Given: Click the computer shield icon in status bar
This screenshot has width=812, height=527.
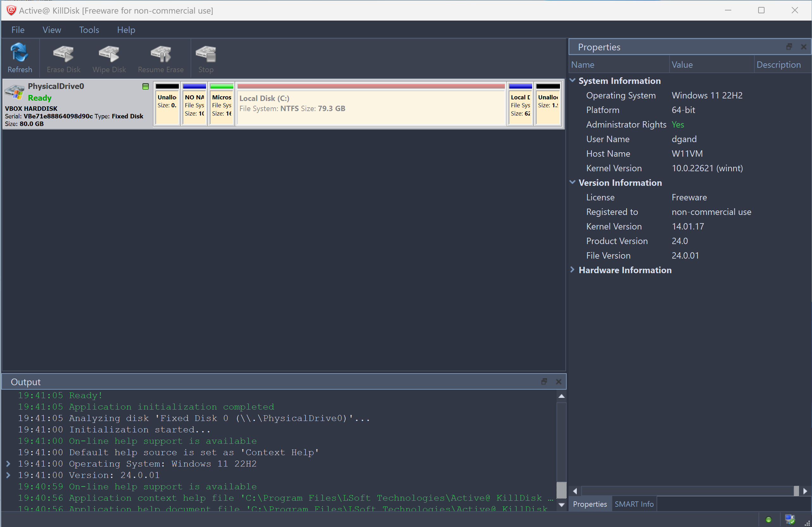Looking at the screenshot, I should (x=790, y=519).
